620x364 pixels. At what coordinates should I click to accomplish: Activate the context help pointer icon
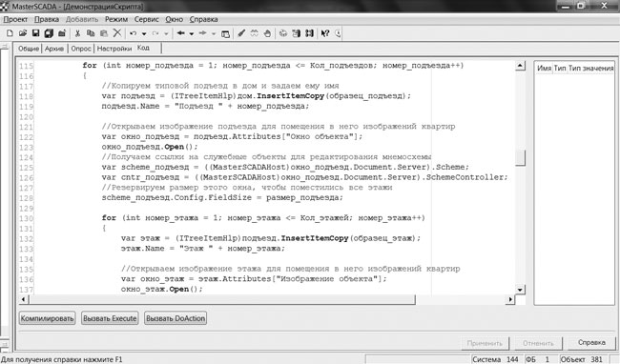(x=325, y=33)
